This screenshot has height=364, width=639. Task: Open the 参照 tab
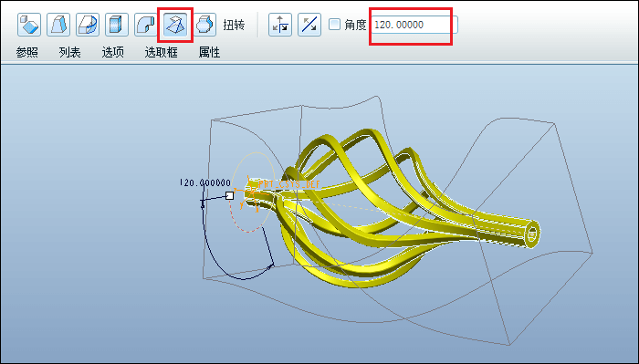coord(26,52)
